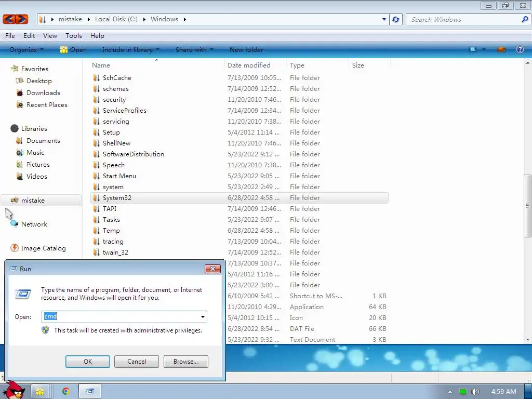Screen dimensions: 532x399
Task: Expand the Run dialog Open combo arrow
Action: pyautogui.click(x=203, y=317)
